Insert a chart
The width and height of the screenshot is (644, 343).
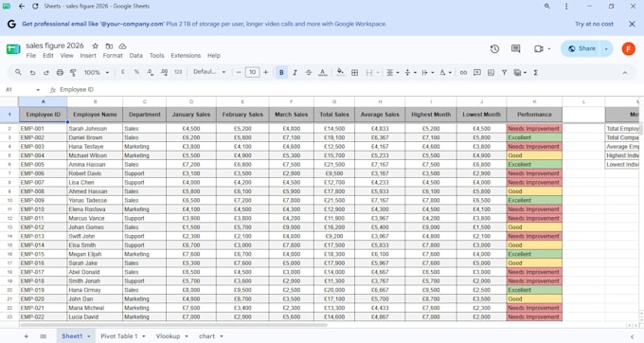click(x=491, y=72)
